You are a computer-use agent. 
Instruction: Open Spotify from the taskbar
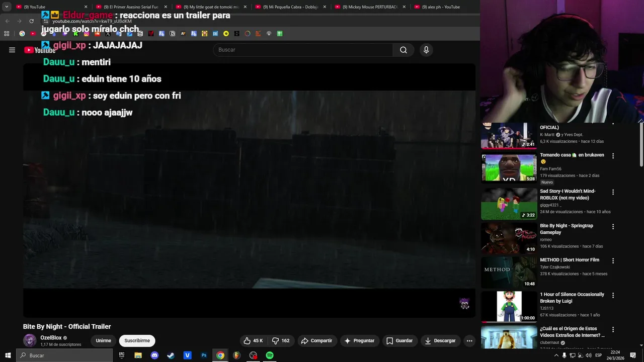coord(270,355)
